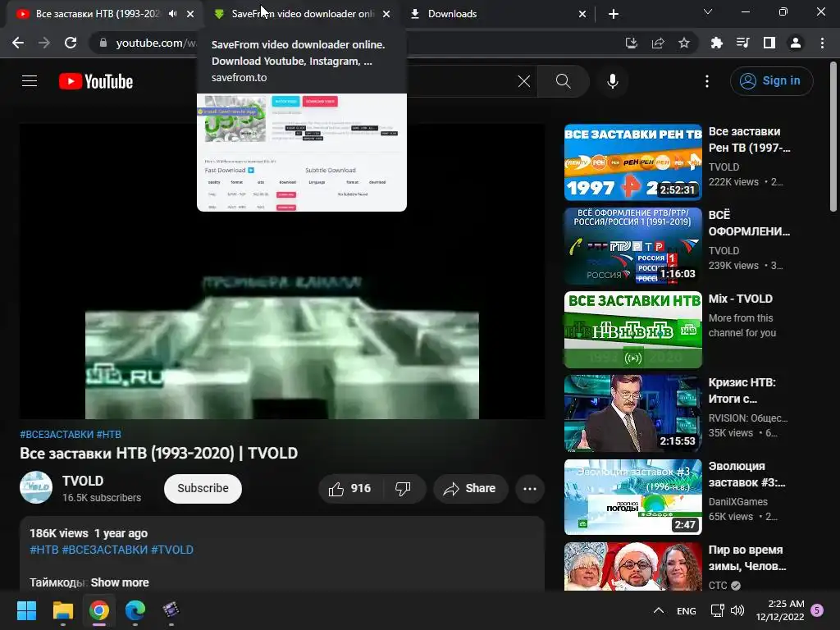Open Кризис НТВ: Итоги video thumbnail
The image size is (840, 630).
tap(633, 413)
